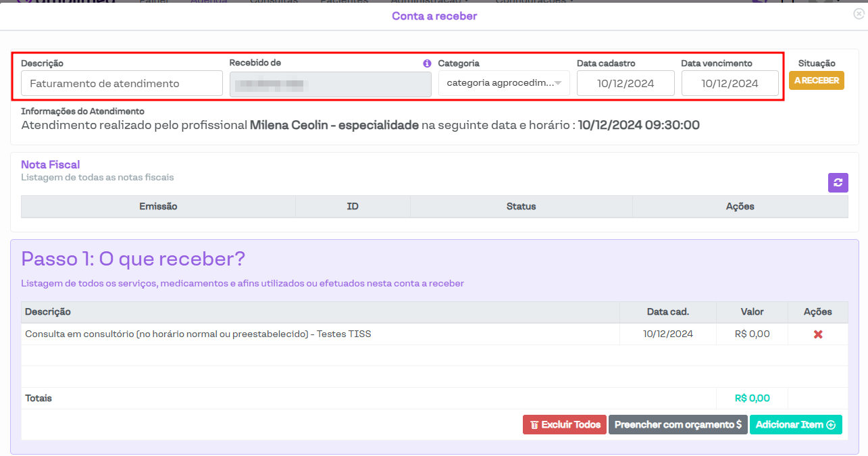Image resolution: width=868 pixels, height=456 pixels.
Task: Click Preencher com orçamento button
Action: (678, 425)
